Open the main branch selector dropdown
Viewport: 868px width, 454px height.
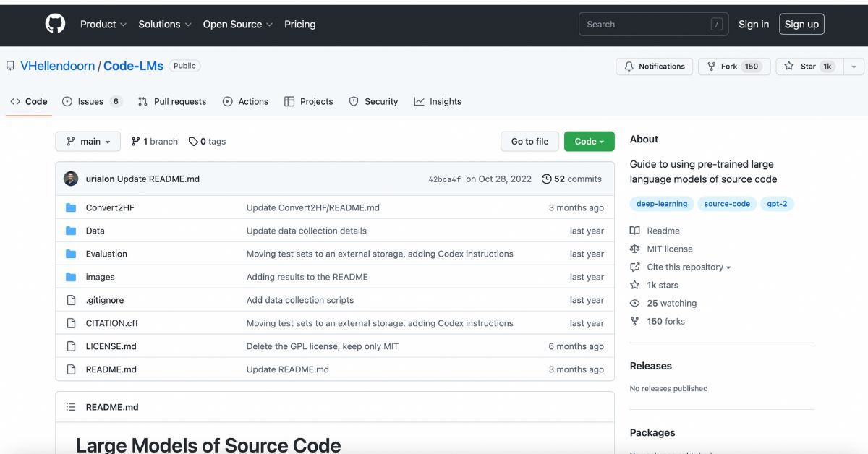[88, 141]
